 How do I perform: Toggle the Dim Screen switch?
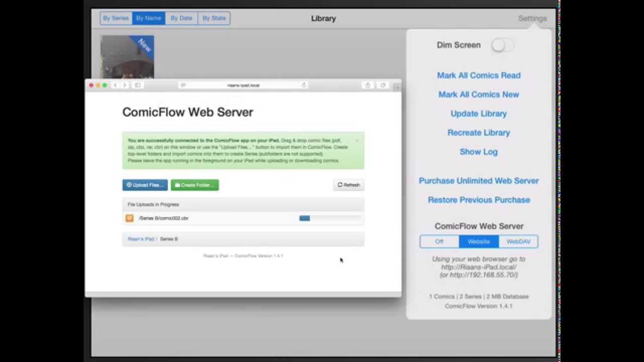coord(503,45)
